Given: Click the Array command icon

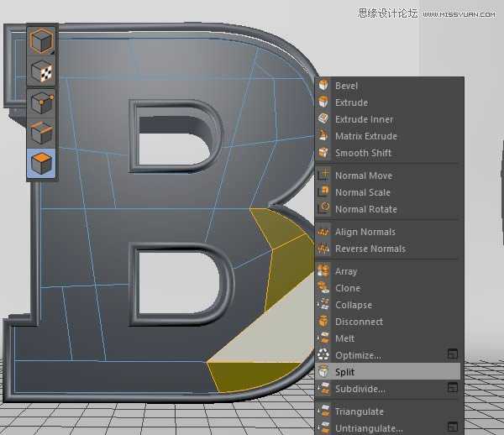Looking at the screenshot, I should pyautogui.click(x=323, y=271).
